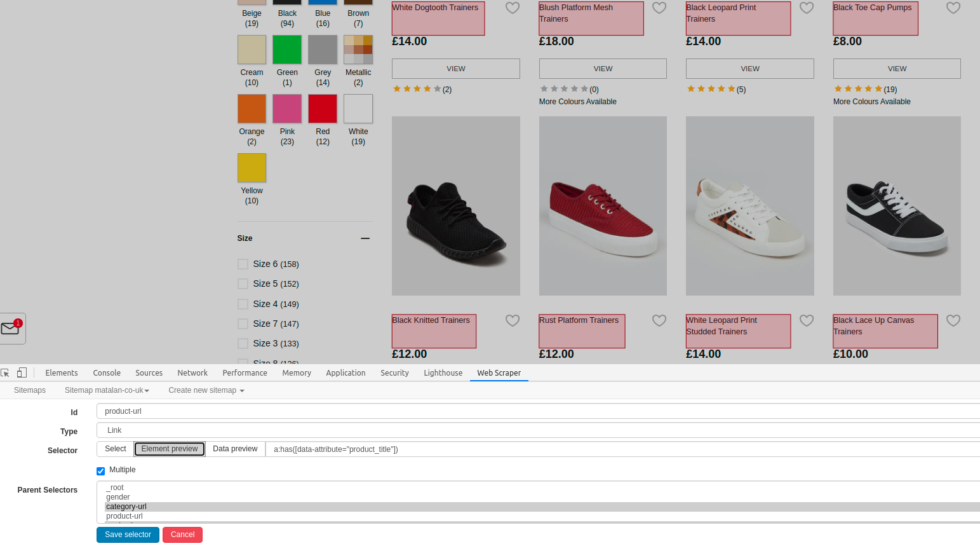Click the Save selector button
Screen dimensions: 980x546
coord(128,535)
